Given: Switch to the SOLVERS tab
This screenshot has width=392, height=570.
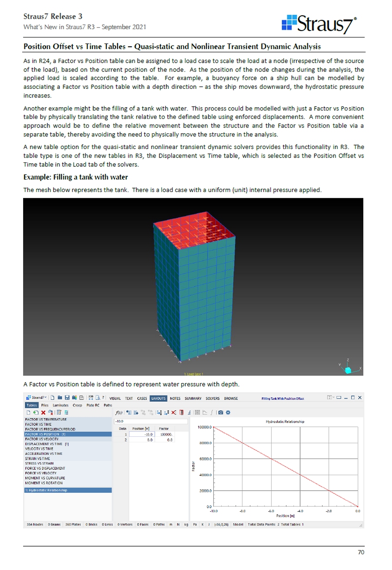Looking at the screenshot, I should click(213, 398).
